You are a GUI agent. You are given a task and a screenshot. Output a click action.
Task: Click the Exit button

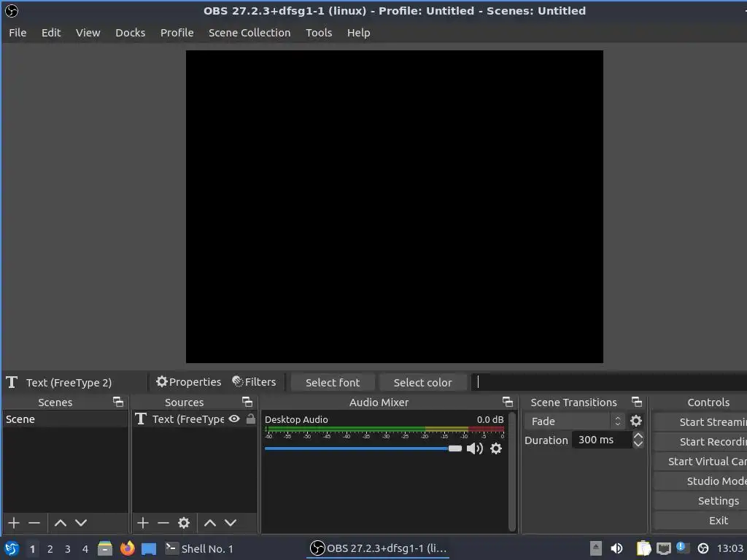coord(700,521)
